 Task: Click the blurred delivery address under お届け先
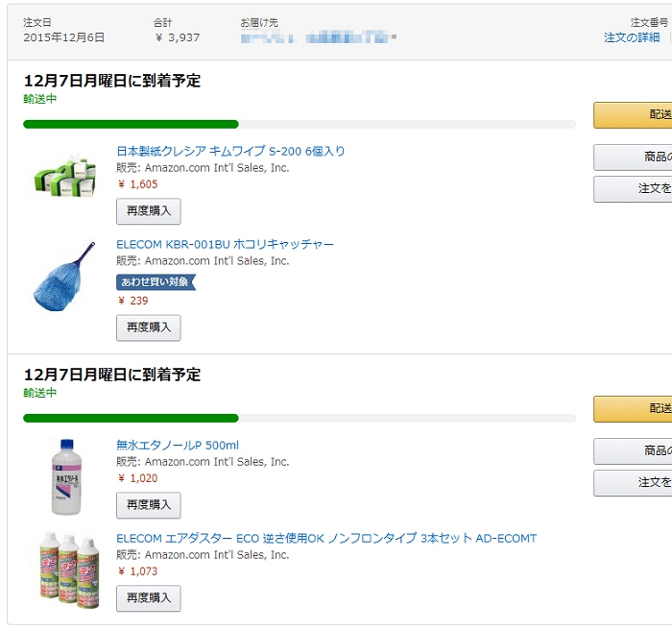coord(318,37)
